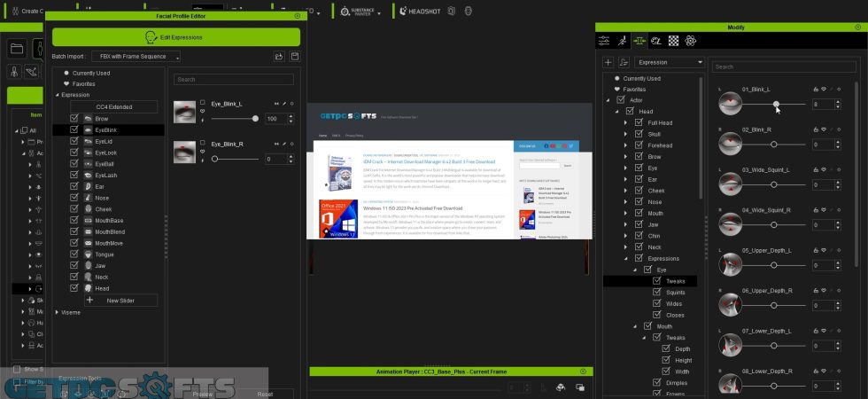
Task: Click the icon right of Headshot label
Action: [x=452, y=11]
